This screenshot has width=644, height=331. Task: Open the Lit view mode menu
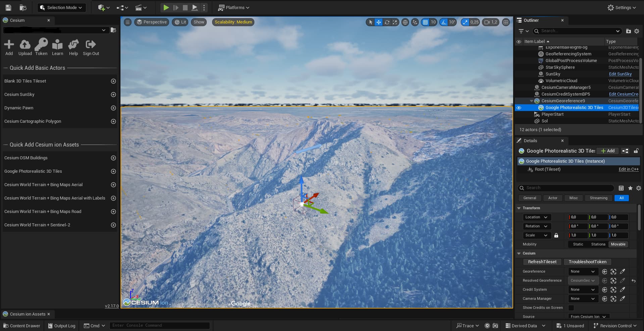pos(180,22)
